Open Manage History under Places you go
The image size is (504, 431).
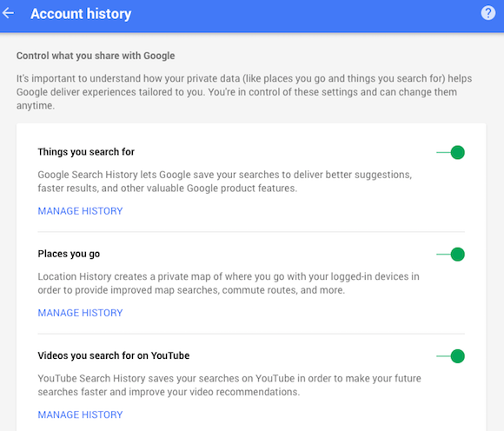(80, 313)
